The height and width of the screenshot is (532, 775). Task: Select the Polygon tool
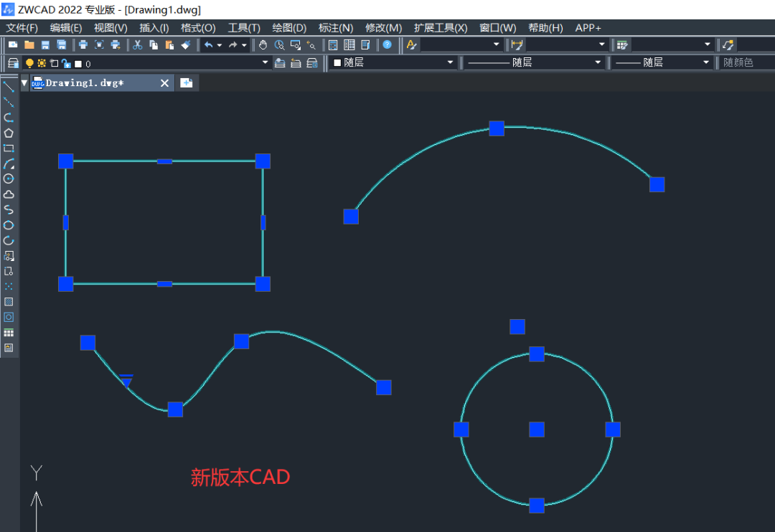9,133
